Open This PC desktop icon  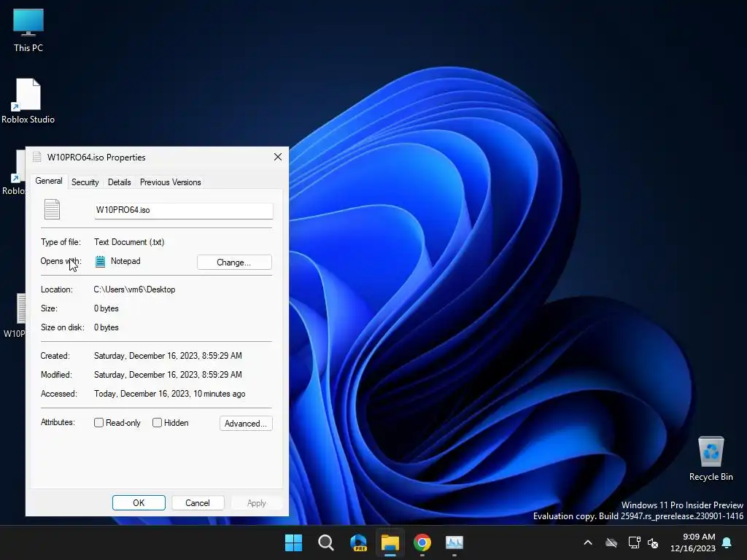click(28, 31)
